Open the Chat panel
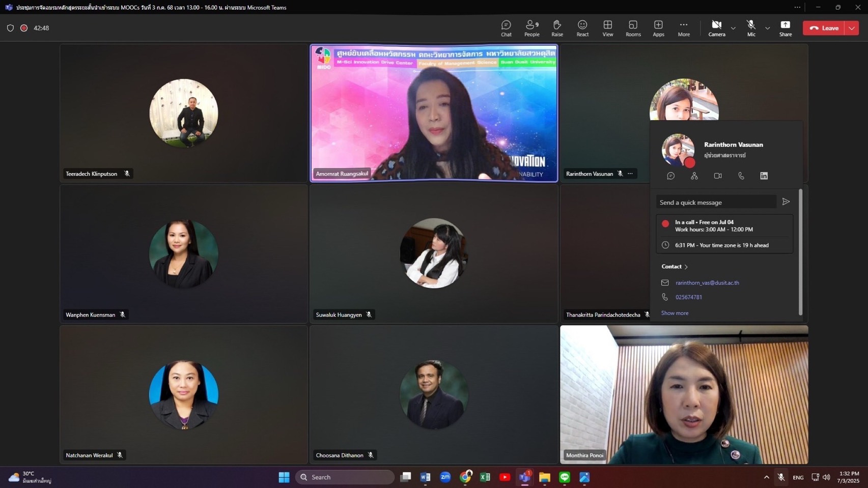This screenshot has width=868, height=488. point(506,28)
